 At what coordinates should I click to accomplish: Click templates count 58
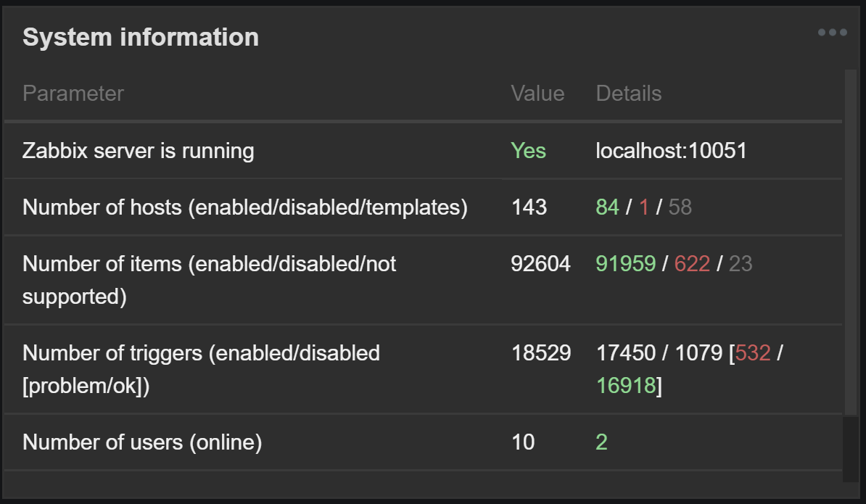pyautogui.click(x=680, y=207)
